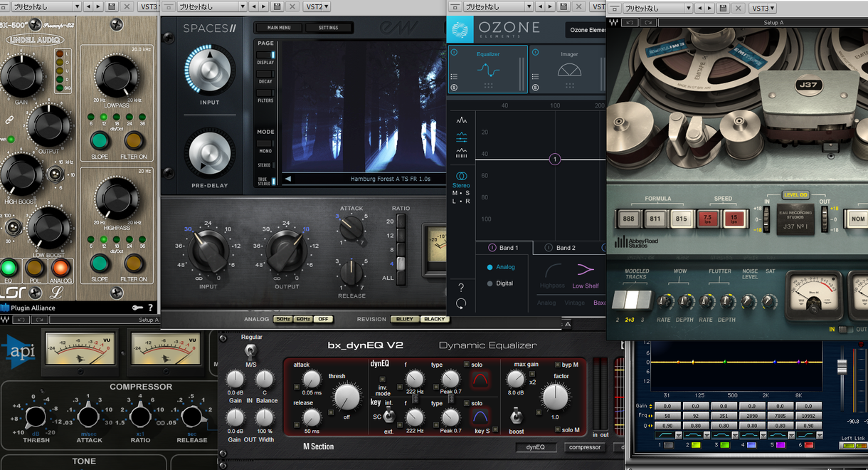Enable the solo M checkbox
Screen dimensions: 868x470
[557, 429]
